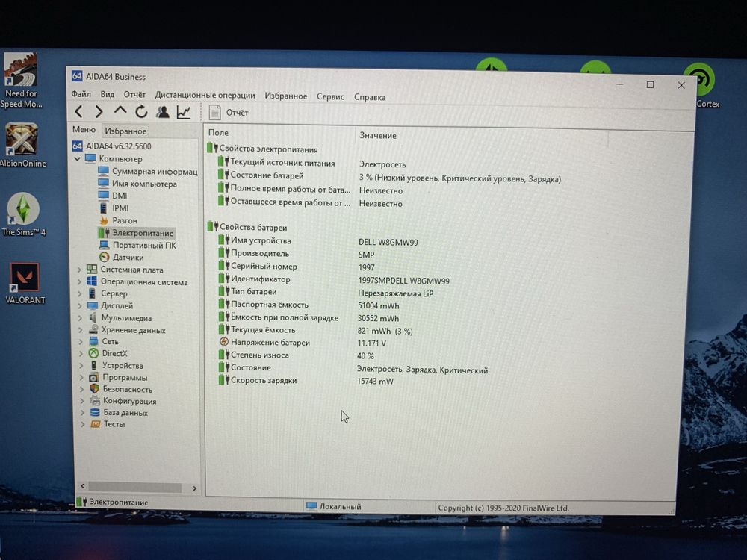Image resolution: width=747 pixels, height=560 pixels.
Task: Select the Степень износа row
Action: pos(297,355)
